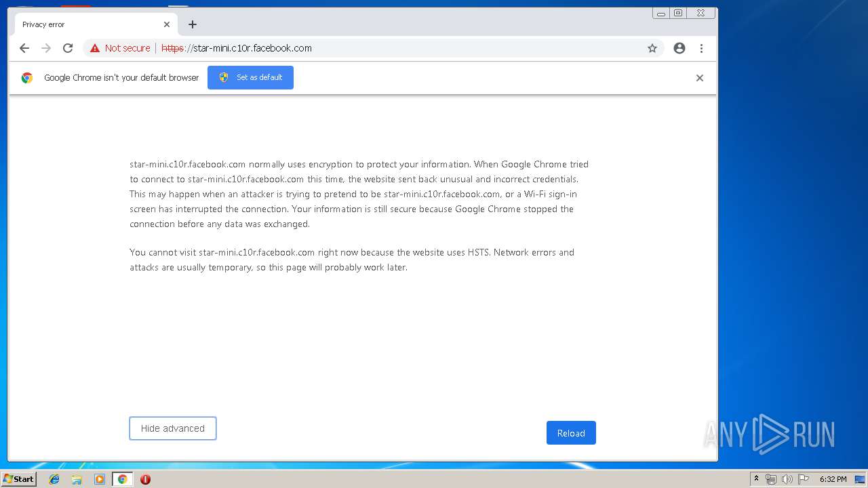
Task: Click the forward navigation arrow
Action: [x=46, y=48]
